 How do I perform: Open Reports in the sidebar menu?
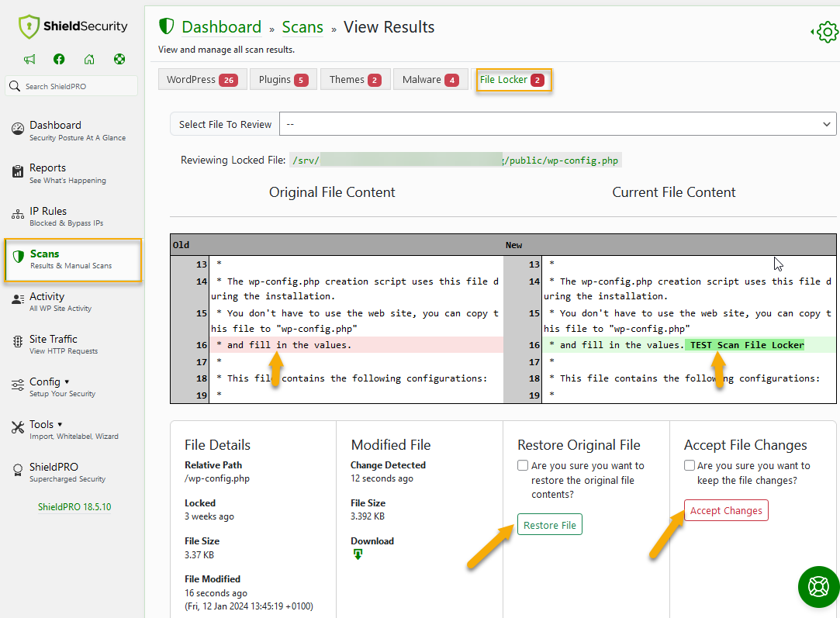pyautogui.click(x=73, y=173)
